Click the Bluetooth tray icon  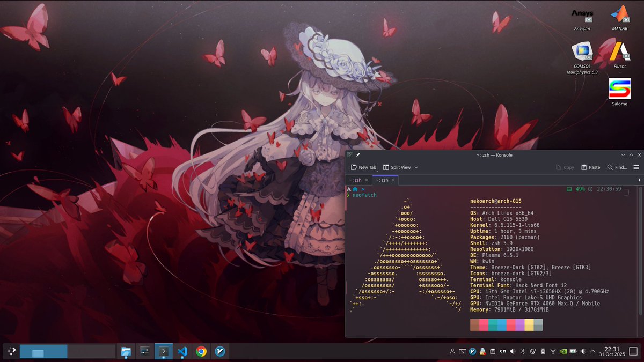pyautogui.click(x=523, y=351)
